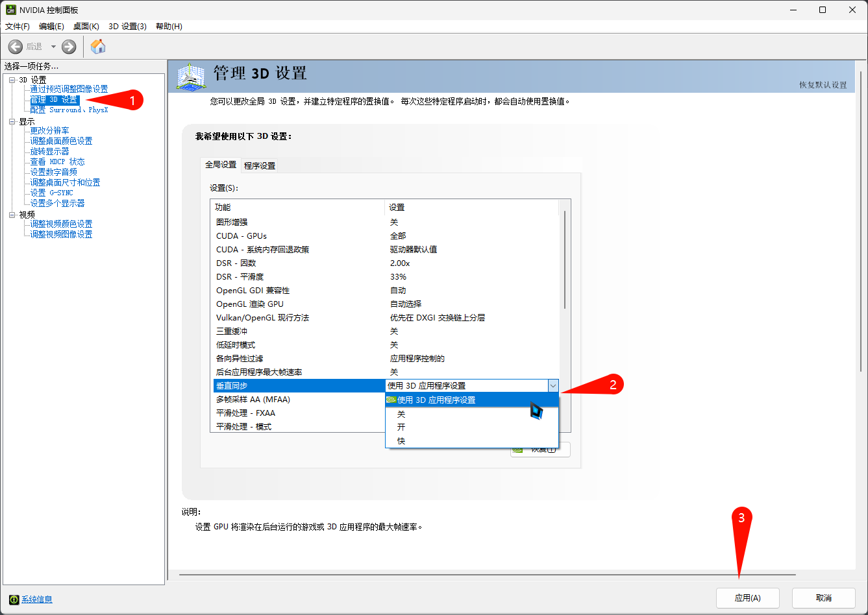Screen dimensions: 868x615
Task: Open the 编辑(E) menu
Action: coord(51,27)
